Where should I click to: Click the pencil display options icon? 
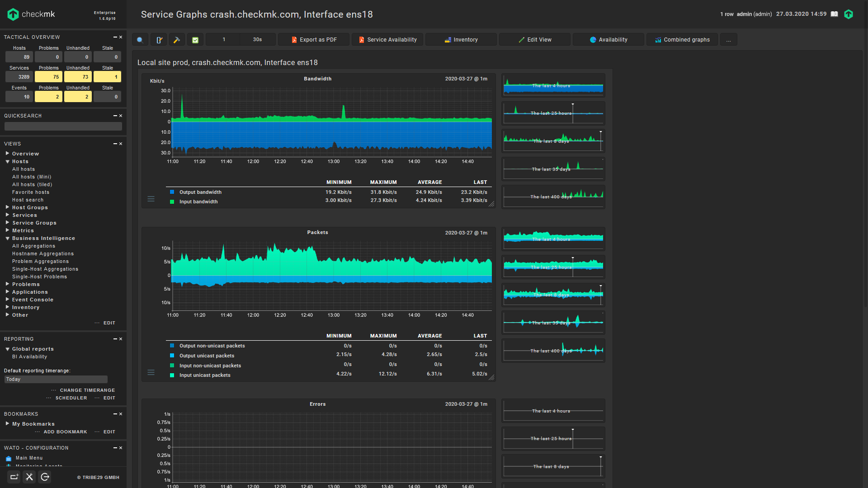point(159,40)
